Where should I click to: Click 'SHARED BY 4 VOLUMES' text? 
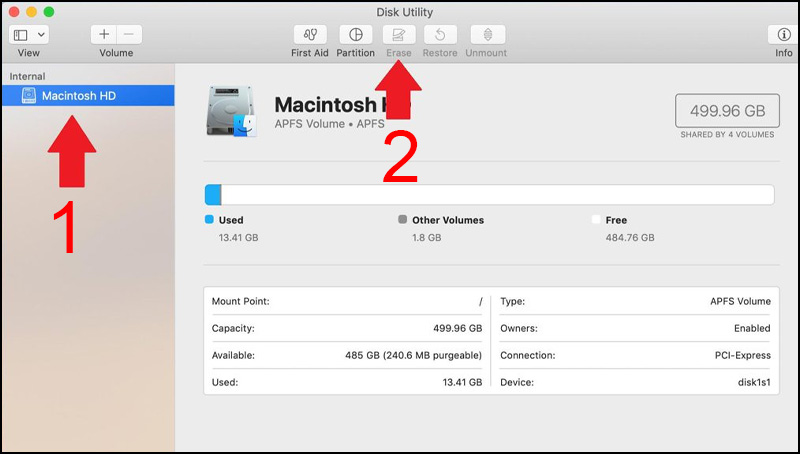727,135
